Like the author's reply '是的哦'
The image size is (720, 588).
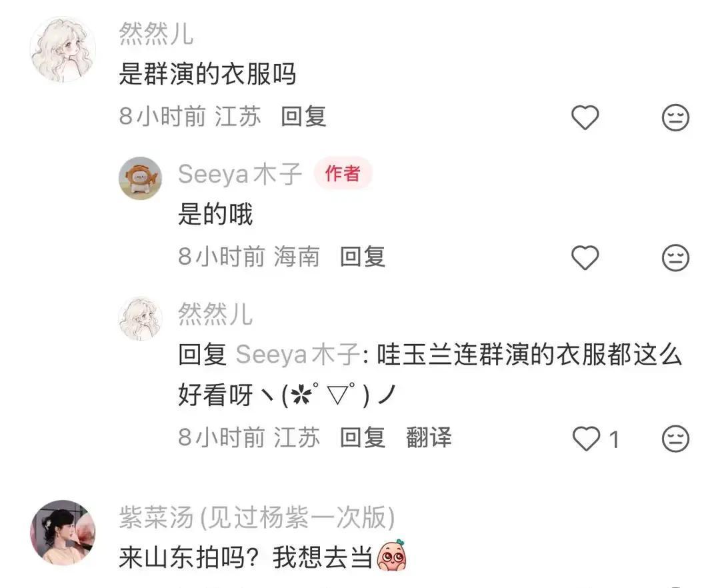pos(585,257)
